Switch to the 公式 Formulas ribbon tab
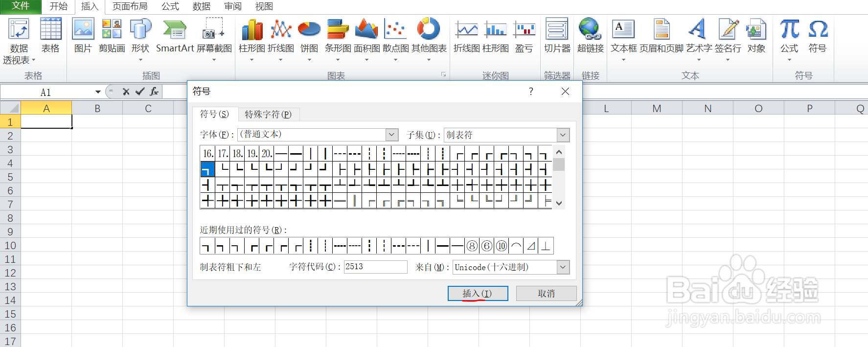This screenshot has width=868, height=347. [x=170, y=6]
